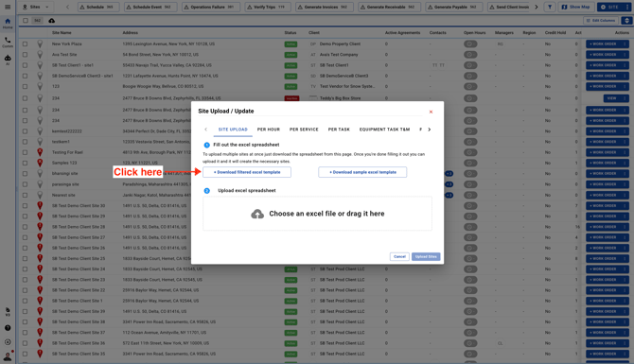Click the excel file drop zone
This screenshot has height=364, width=634.
[317, 214]
